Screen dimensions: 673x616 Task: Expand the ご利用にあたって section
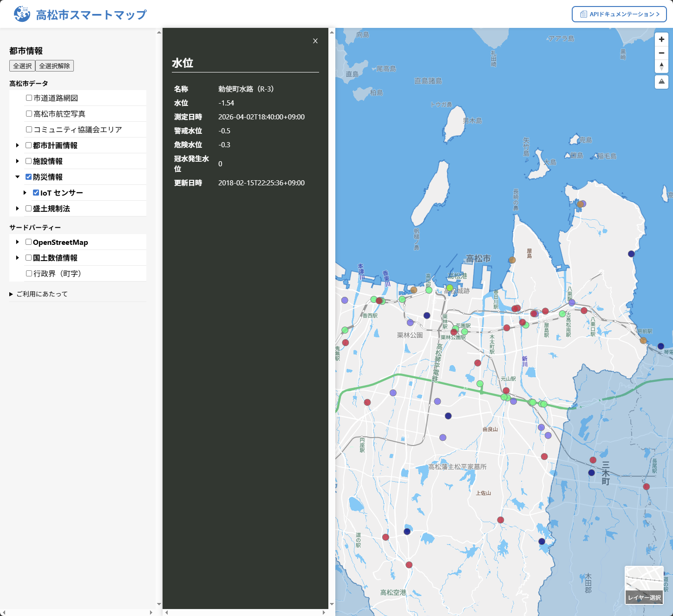pyautogui.click(x=38, y=294)
